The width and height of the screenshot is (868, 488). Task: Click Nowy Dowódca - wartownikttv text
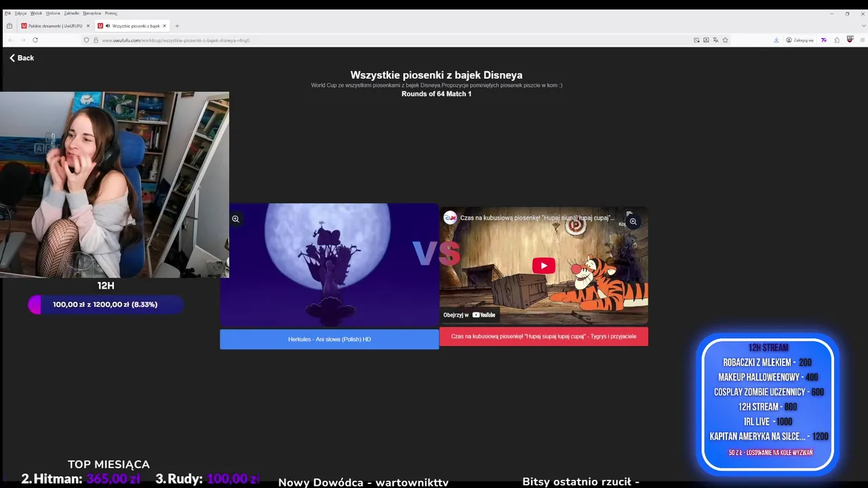tap(363, 483)
